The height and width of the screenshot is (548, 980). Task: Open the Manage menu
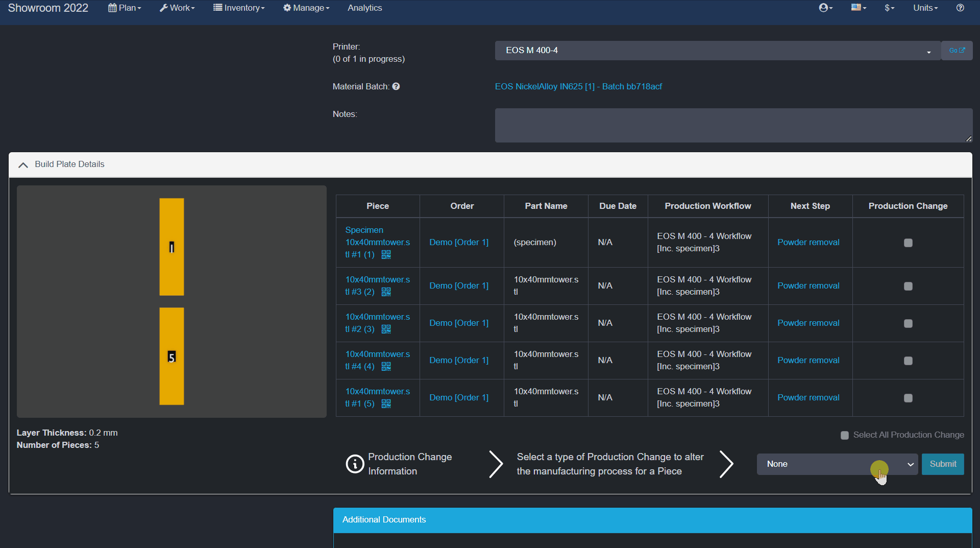[306, 8]
